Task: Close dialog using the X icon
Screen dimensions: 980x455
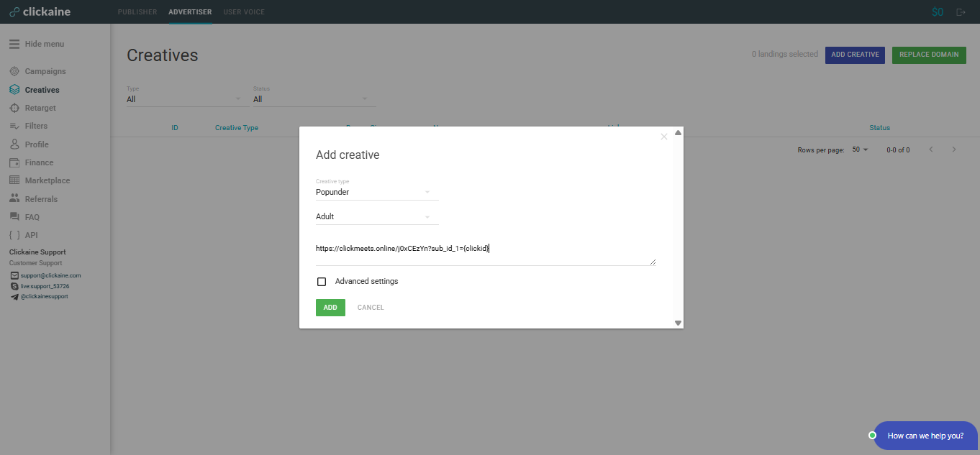Action: [663, 137]
